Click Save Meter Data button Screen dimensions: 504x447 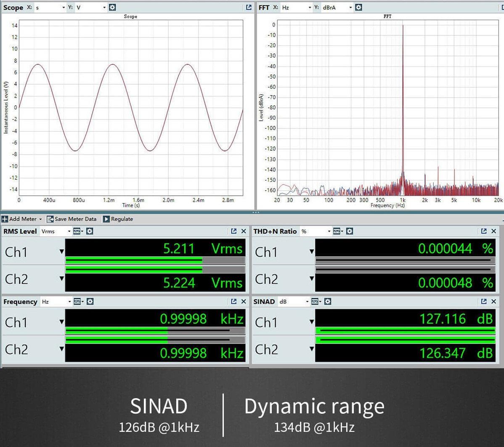tap(72, 219)
